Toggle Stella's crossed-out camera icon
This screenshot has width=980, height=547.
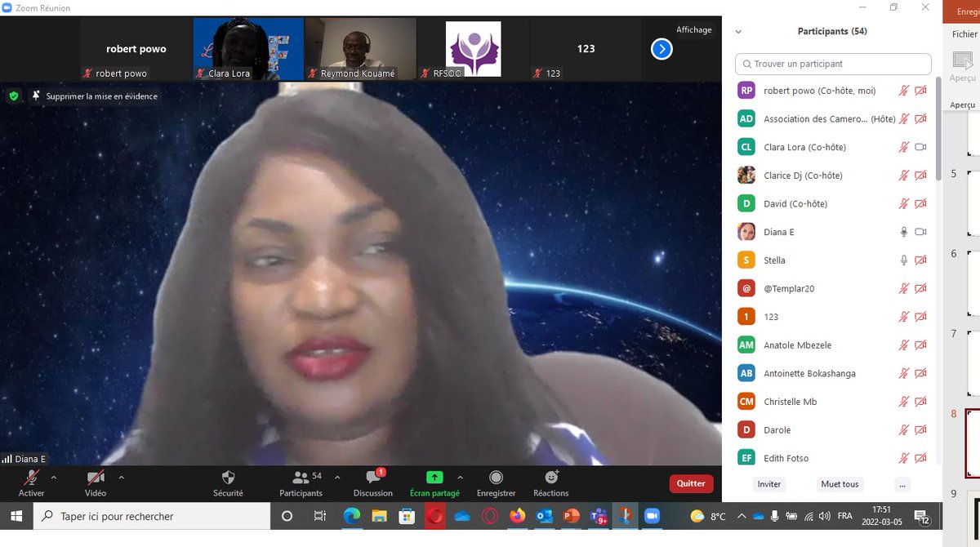[x=920, y=260]
